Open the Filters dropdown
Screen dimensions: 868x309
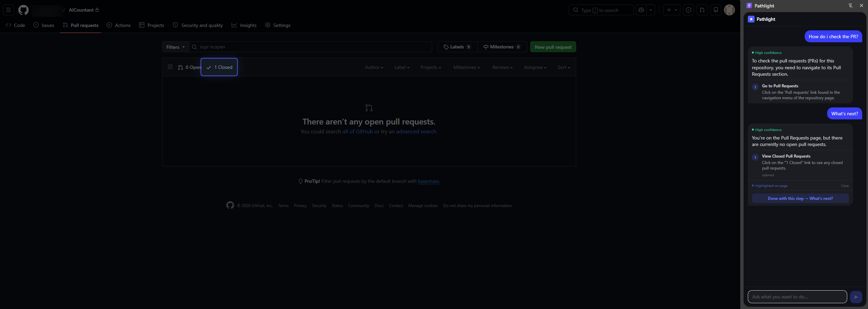point(175,47)
